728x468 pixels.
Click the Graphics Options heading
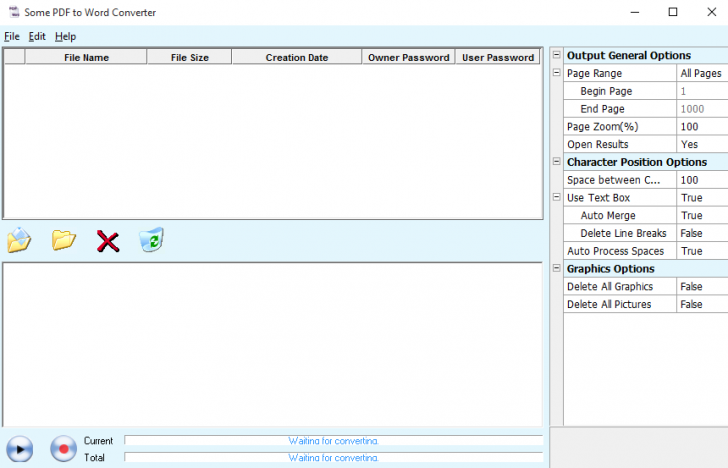click(611, 269)
